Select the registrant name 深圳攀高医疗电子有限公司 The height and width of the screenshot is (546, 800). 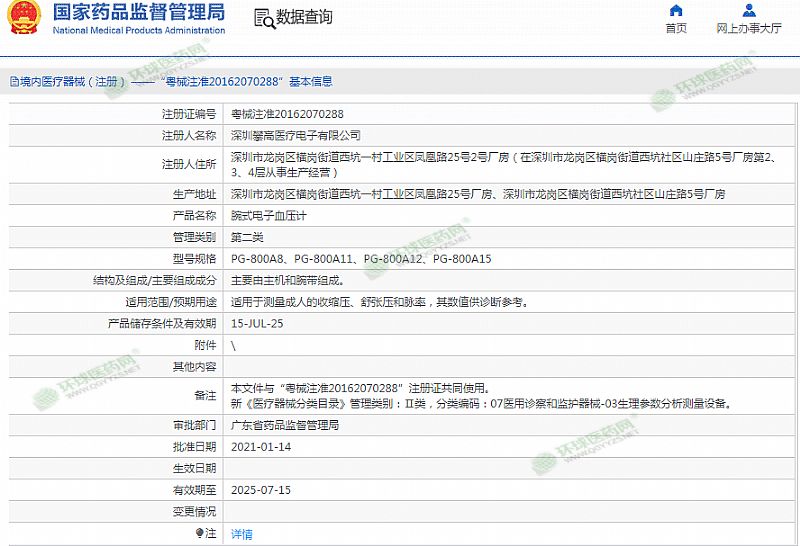pyautogui.click(x=295, y=135)
